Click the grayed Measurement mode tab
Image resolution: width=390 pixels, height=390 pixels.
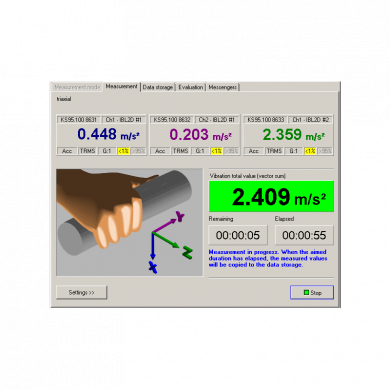pyautogui.click(x=77, y=87)
